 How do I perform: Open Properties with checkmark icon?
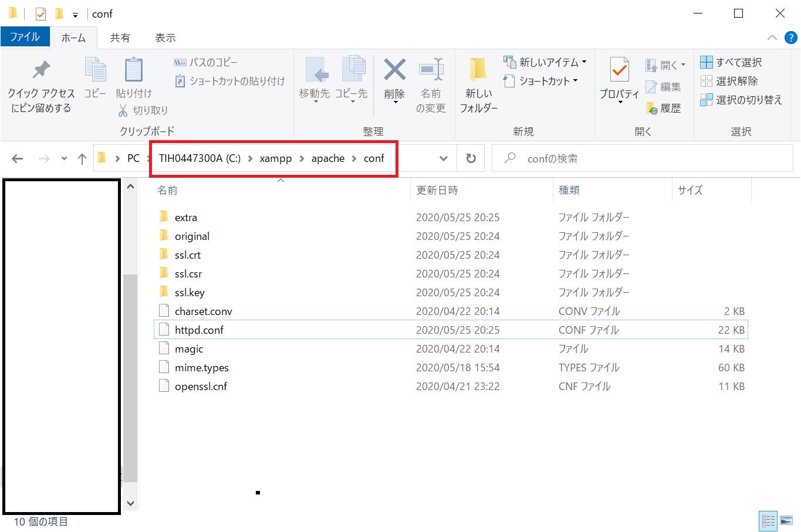click(x=619, y=70)
